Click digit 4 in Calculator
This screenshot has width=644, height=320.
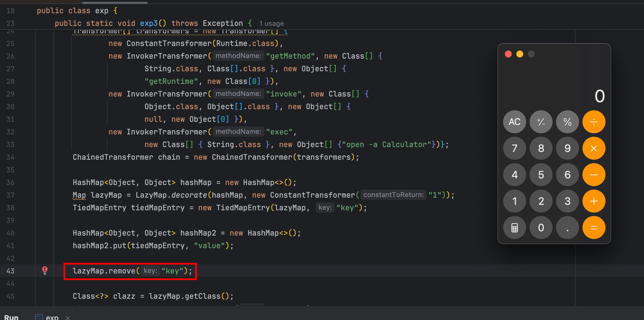click(515, 175)
